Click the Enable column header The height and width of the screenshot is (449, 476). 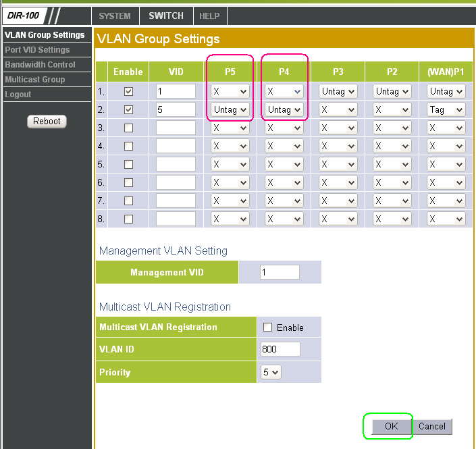[x=128, y=72]
